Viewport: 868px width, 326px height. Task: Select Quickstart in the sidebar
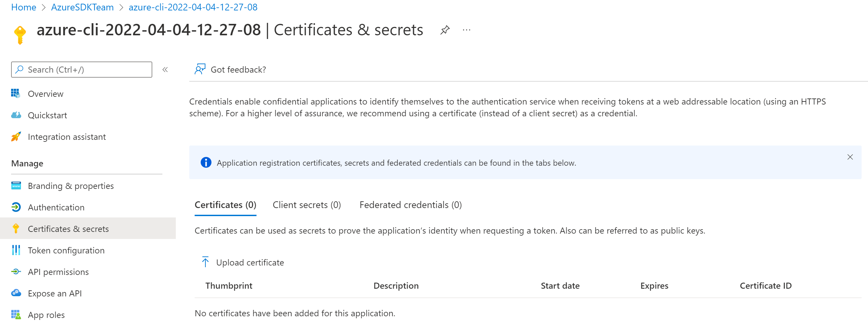point(47,115)
